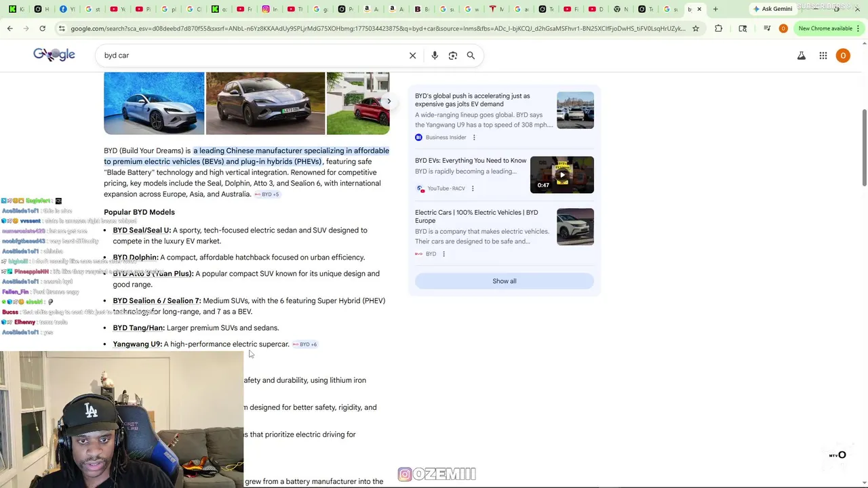868x488 pixels.
Task: Play the BYD EVs video thumbnail
Action: coord(562,175)
